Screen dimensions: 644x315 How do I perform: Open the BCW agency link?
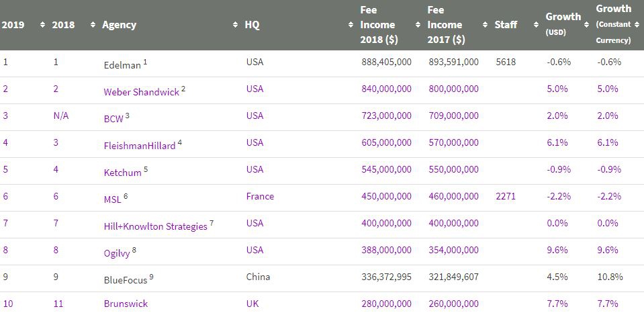tap(113, 119)
